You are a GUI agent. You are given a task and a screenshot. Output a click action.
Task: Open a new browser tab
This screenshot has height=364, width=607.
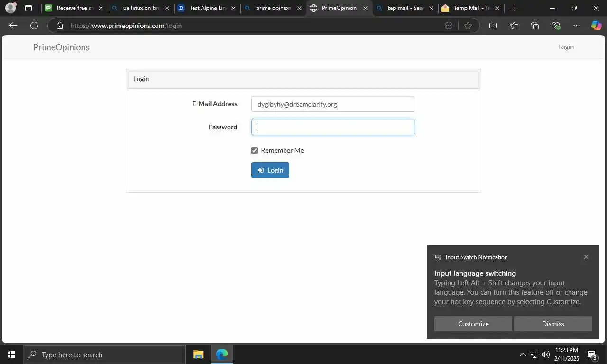tap(515, 8)
